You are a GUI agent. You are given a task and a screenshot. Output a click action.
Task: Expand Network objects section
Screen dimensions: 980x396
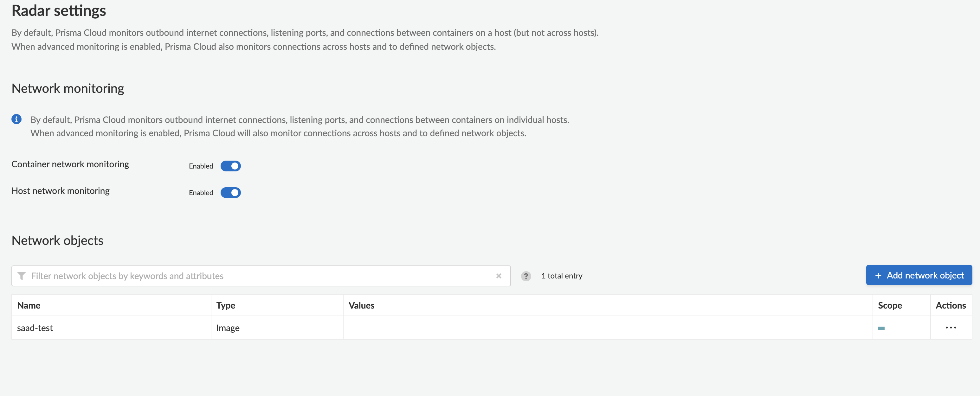[57, 239]
